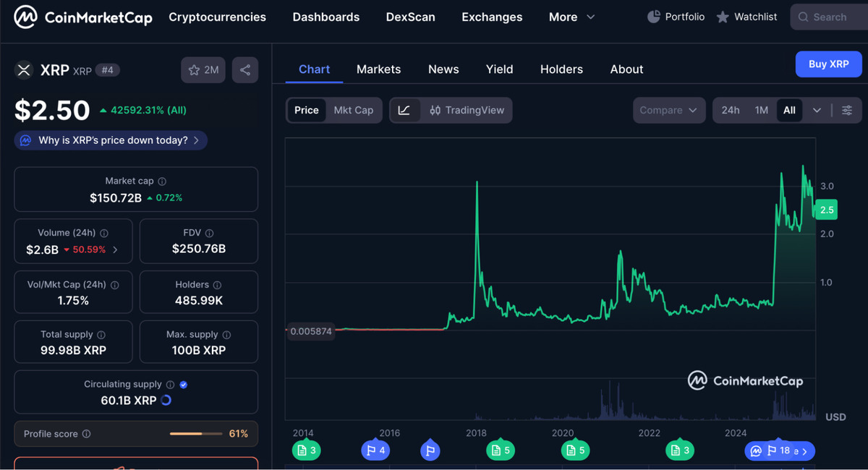Open chart settings sliders icon
Viewport: 868px width, 470px height.
847,110
